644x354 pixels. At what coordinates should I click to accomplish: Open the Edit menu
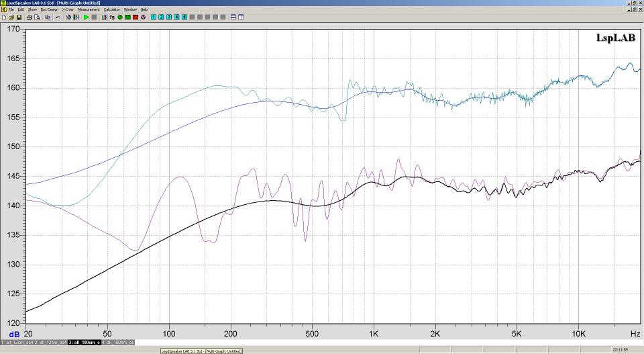[21, 9]
